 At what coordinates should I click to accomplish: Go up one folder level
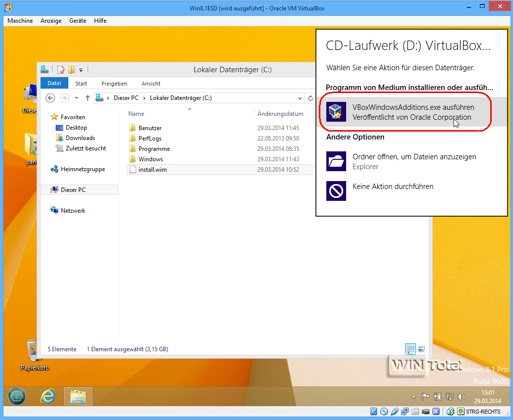[x=87, y=98]
